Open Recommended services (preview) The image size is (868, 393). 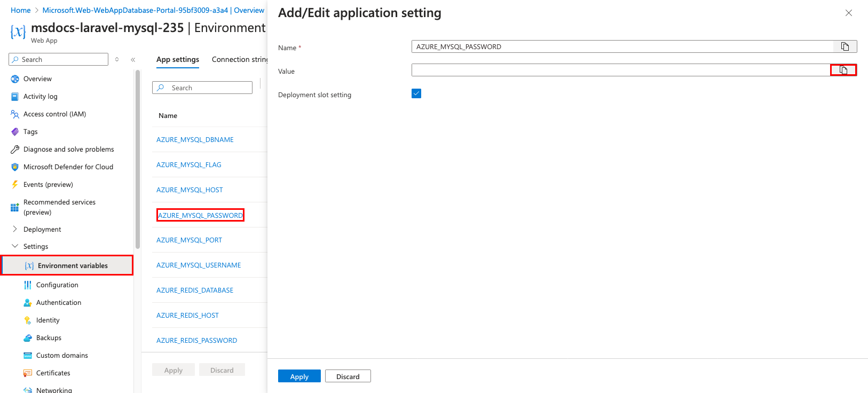pos(59,207)
